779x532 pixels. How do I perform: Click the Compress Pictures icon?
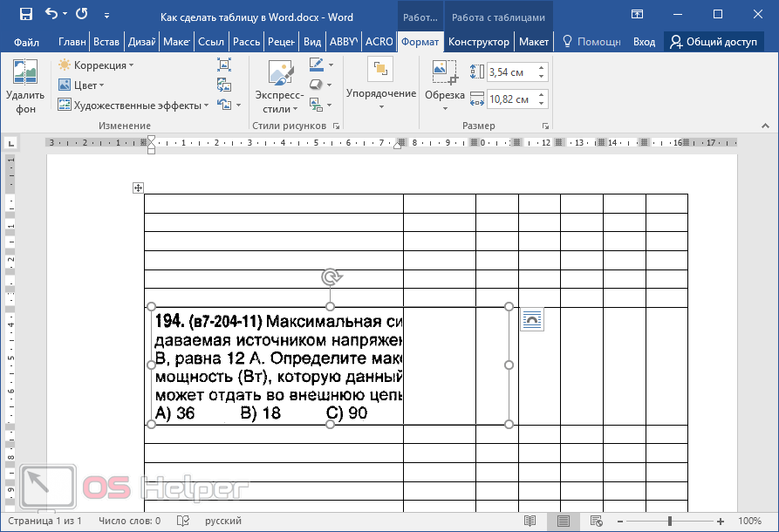point(224,65)
